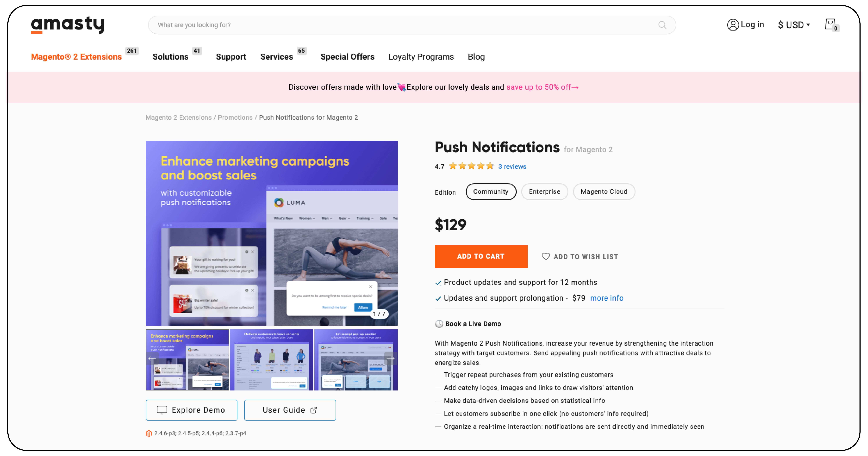Click the next image thumbnail arrow

[391, 360]
